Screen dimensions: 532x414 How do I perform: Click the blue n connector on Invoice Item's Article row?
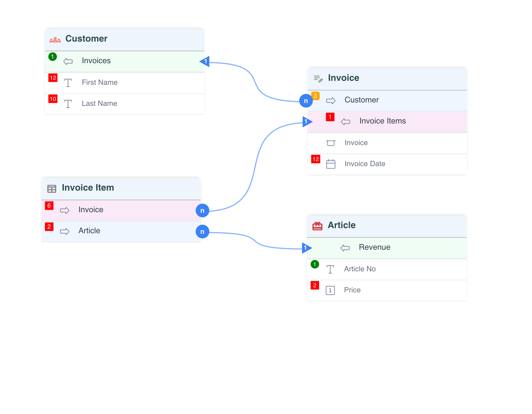pyautogui.click(x=202, y=232)
